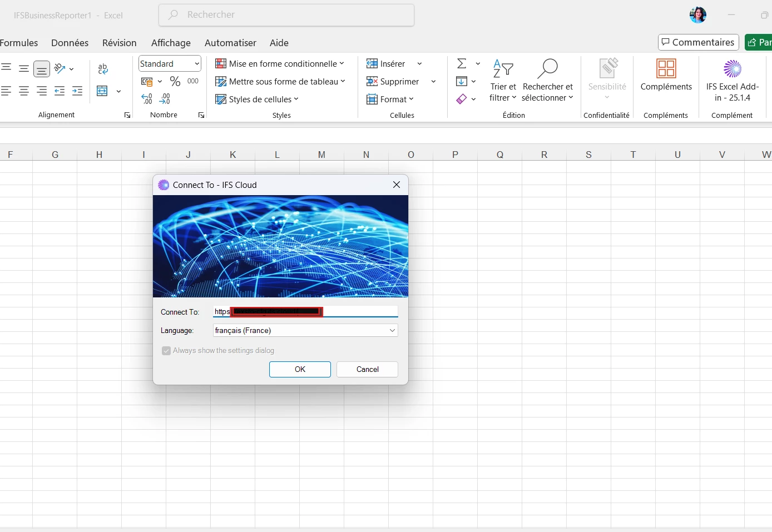Viewport: 772px width, 532px height.
Task: Apply percent style formatting
Action: (175, 82)
